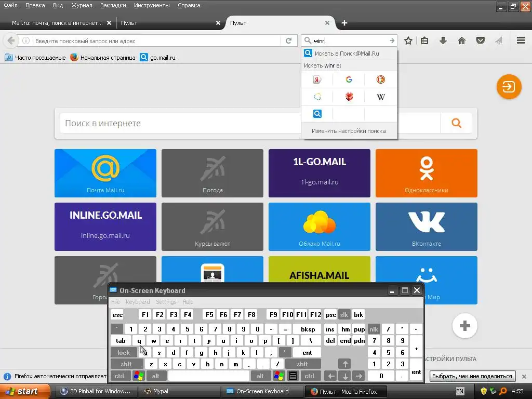The height and width of the screenshot is (399, 532).
Task: Click the left Windows key on keyboard
Action: pos(139,376)
